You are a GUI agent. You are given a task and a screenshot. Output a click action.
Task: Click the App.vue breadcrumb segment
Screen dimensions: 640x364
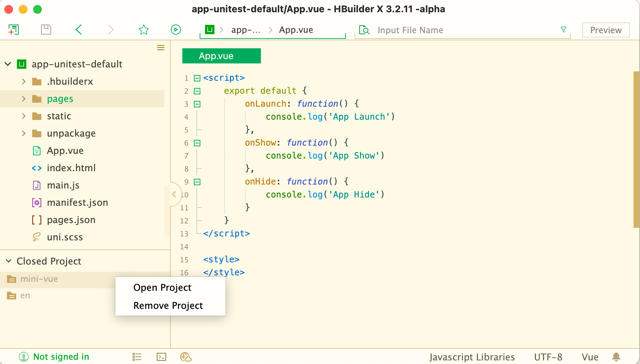296,30
